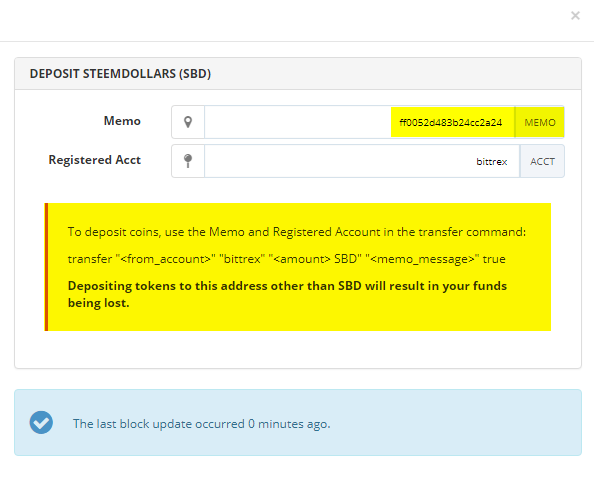Copy memo using the MEMO button
This screenshot has width=594, height=488.
[539, 122]
